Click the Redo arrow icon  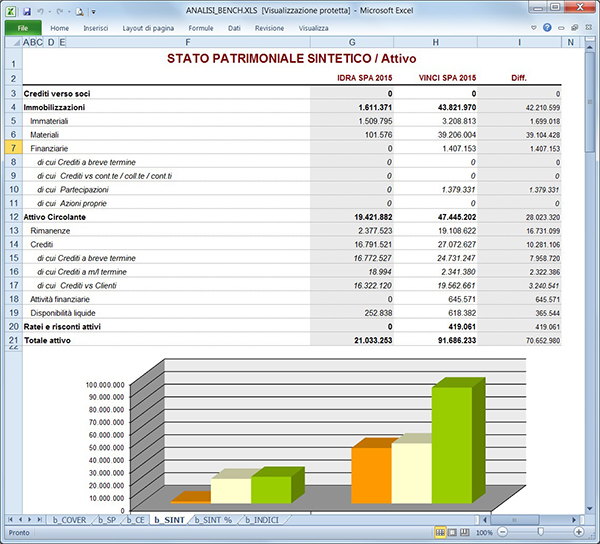(x=60, y=11)
